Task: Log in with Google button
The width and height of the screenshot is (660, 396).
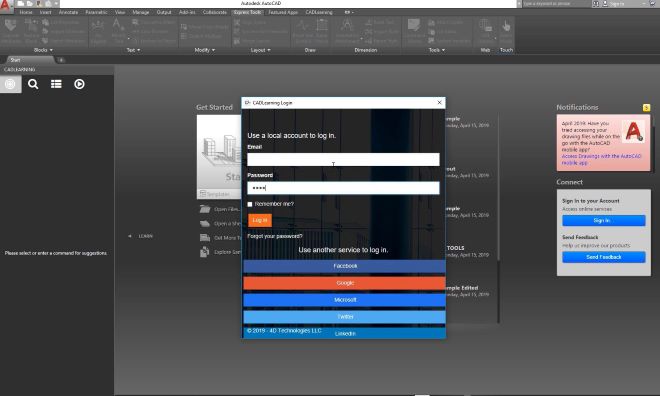Action: coord(344,283)
